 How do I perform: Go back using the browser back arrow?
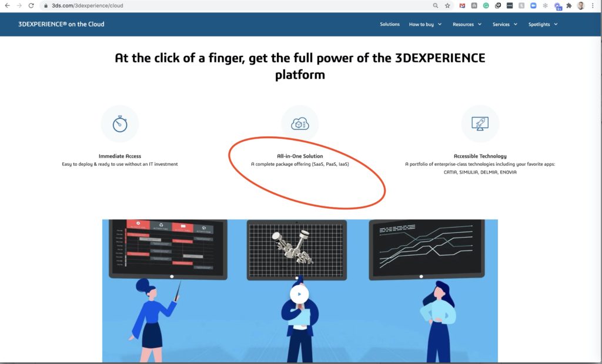[7, 6]
